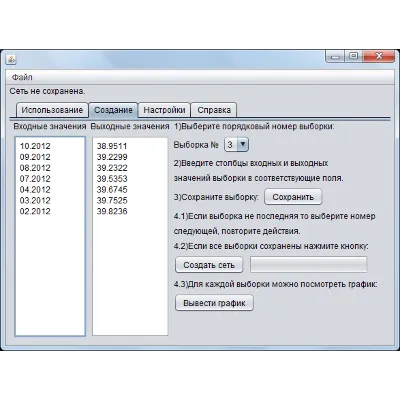
Task: Click inside the Выходные значения text area
Action: tap(130, 236)
